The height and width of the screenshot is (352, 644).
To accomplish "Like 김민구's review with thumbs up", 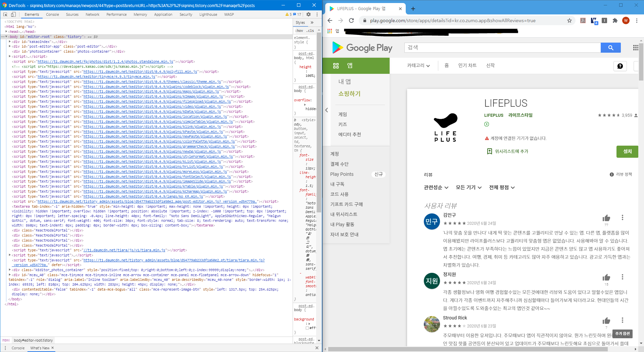I will click(606, 218).
